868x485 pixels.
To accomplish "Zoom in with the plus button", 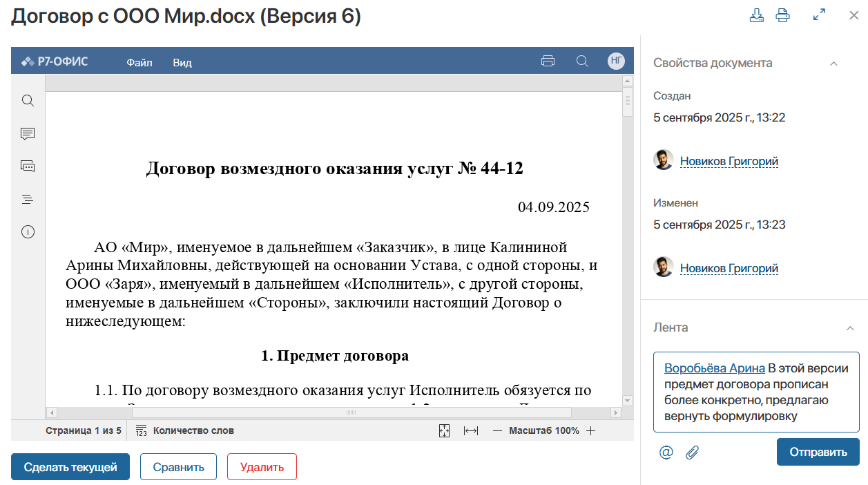I will (x=590, y=430).
